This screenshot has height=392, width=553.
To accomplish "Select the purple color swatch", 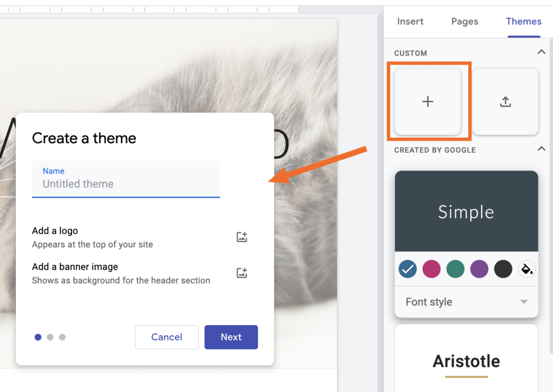I will (480, 269).
